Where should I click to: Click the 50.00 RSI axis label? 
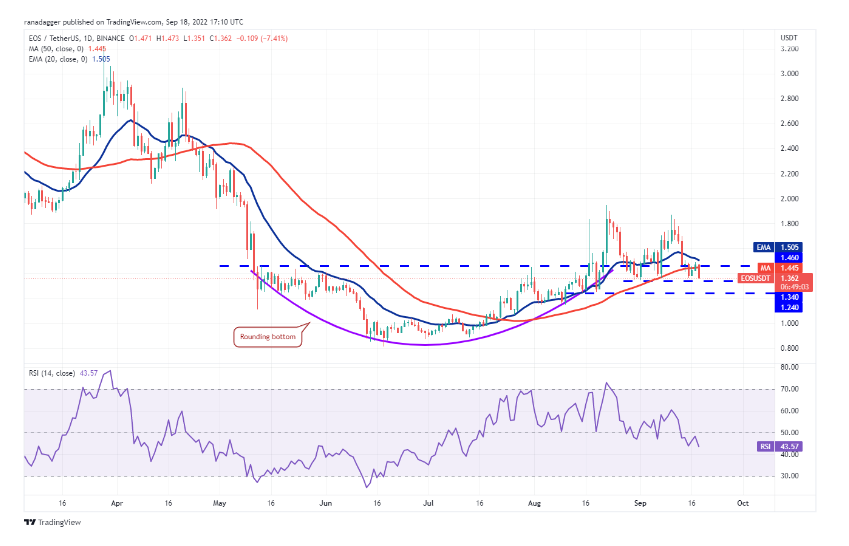[789, 433]
